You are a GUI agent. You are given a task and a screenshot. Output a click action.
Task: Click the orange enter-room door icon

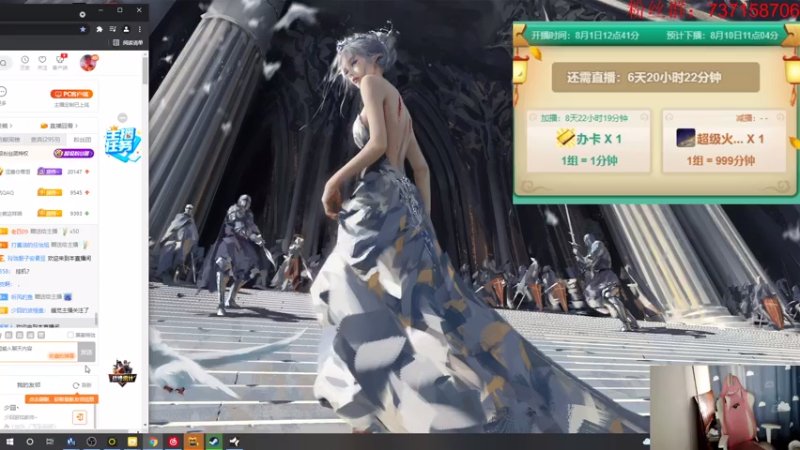(x=80, y=417)
